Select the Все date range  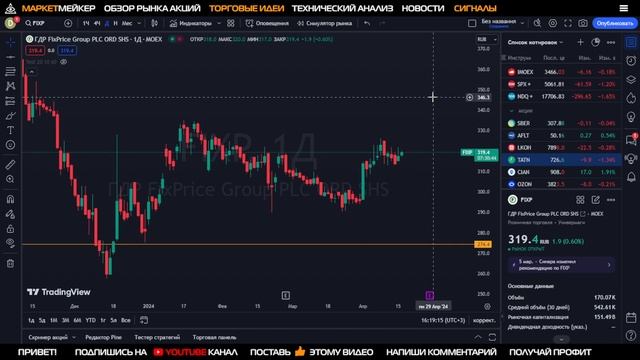[126, 320]
